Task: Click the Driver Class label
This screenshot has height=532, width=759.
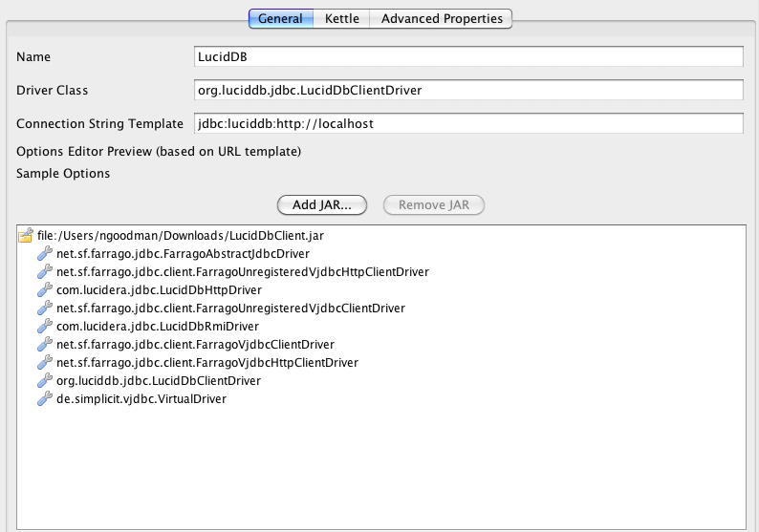Action: pyautogui.click(x=52, y=90)
